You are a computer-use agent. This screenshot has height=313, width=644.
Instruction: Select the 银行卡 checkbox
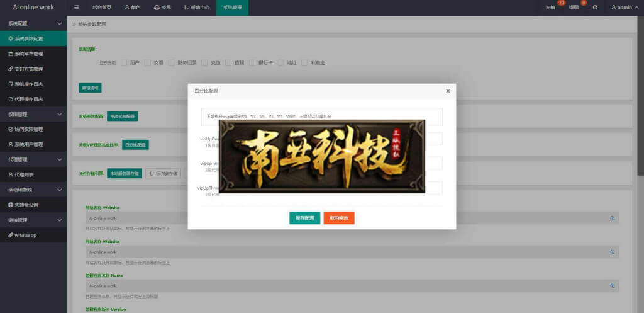pos(252,63)
